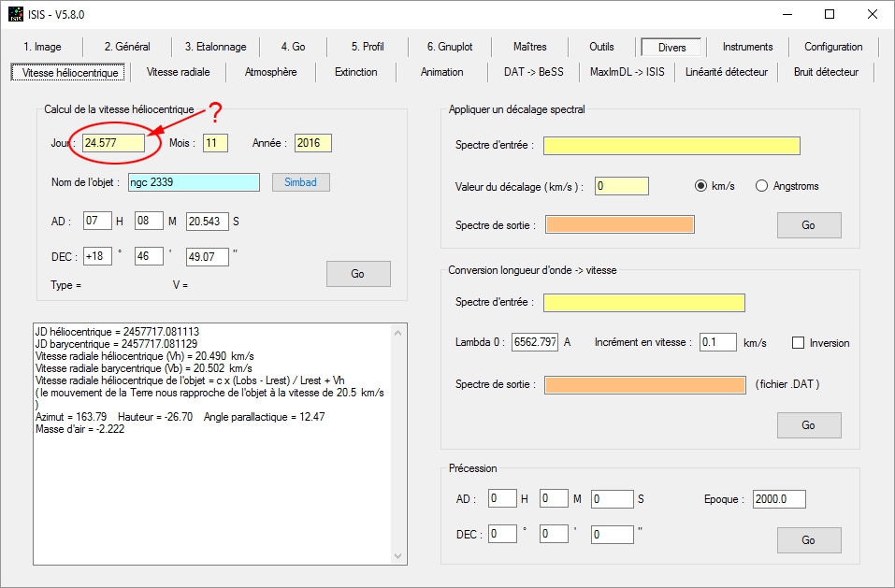This screenshot has height=588, width=895.
Task: Click the DEC arcminutes field 46
Action: pos(149,256)
